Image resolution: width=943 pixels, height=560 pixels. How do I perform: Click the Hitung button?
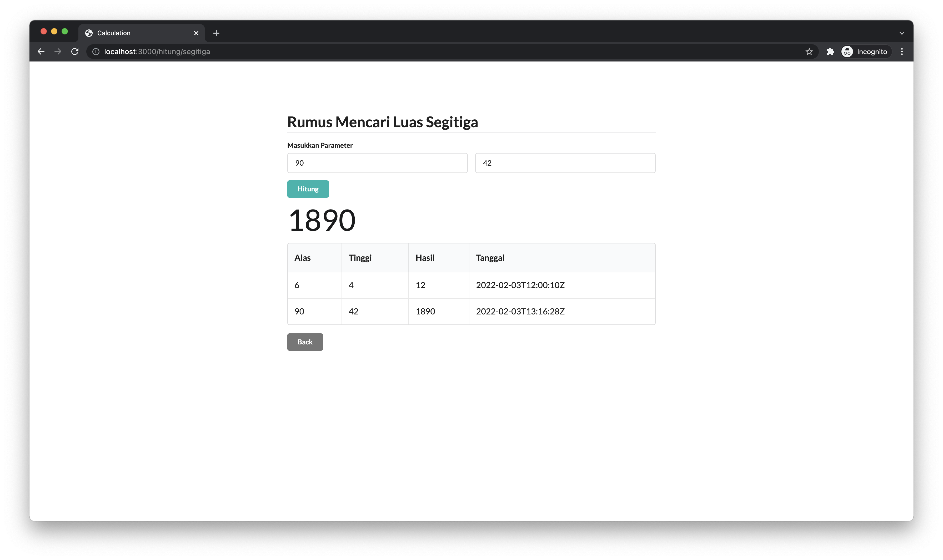(308, 189)
